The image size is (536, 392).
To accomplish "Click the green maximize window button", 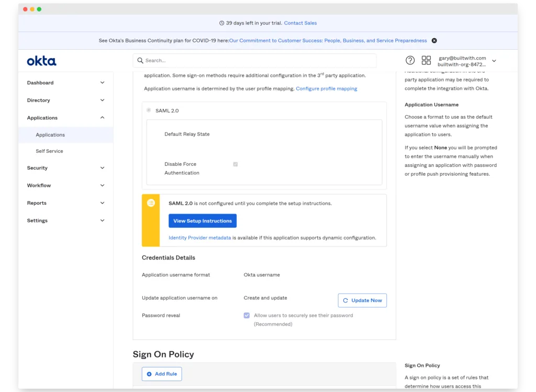I will coord(39,9).
